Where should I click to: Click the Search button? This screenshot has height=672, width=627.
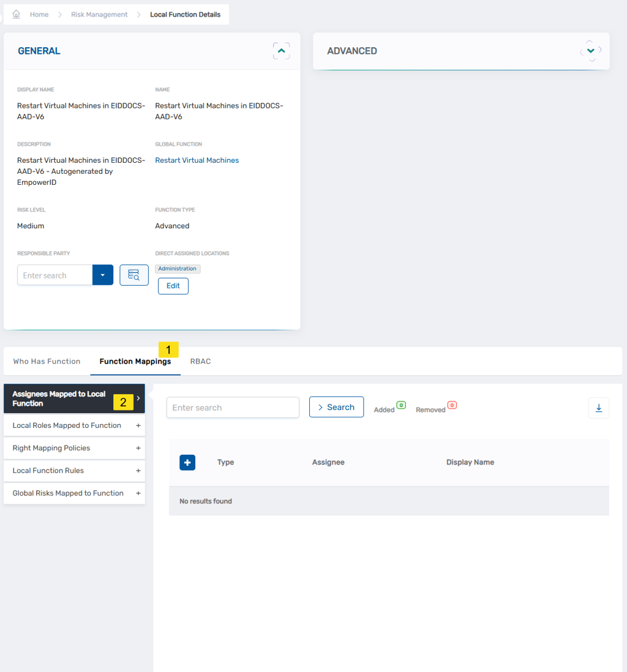(x=337, y=407)
